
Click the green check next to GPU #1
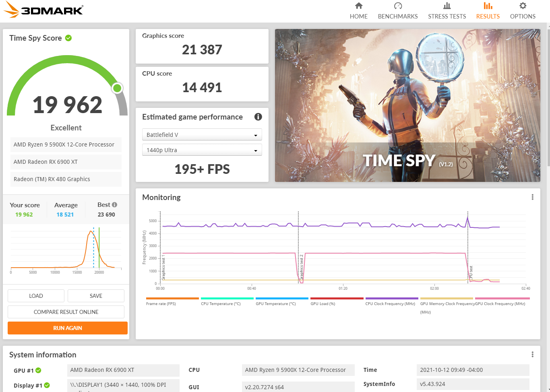click(x=38, y=370)
